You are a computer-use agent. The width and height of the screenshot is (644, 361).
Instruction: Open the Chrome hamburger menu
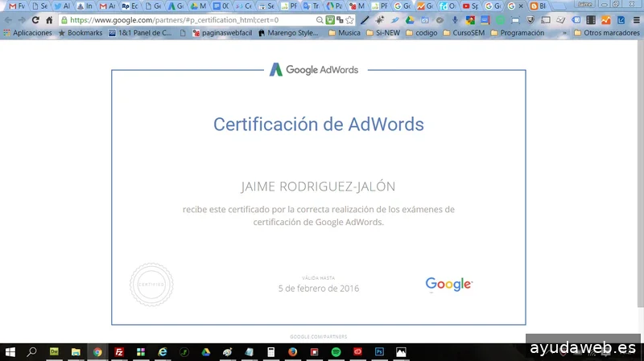[x=636, y=19]
